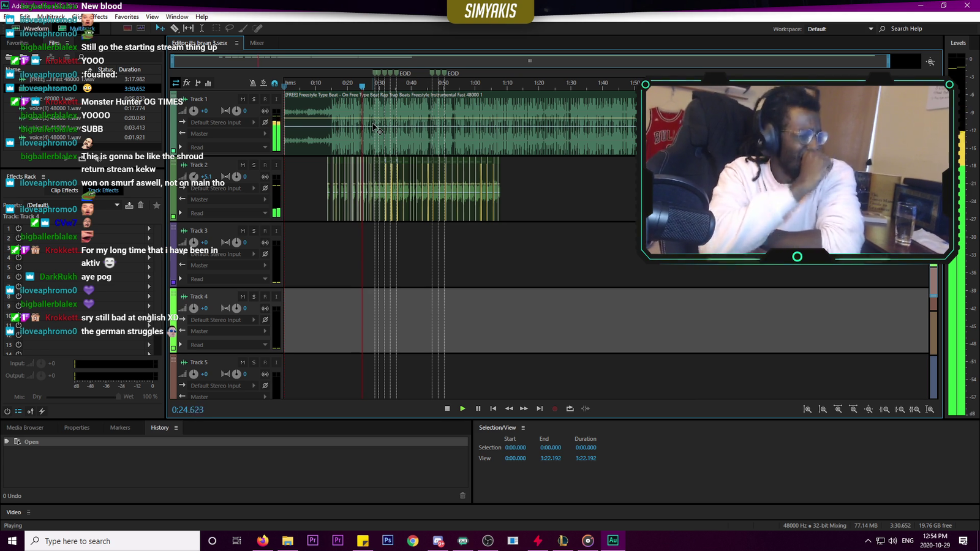
Task: Open the View menu
Action: tap(152, 17)
